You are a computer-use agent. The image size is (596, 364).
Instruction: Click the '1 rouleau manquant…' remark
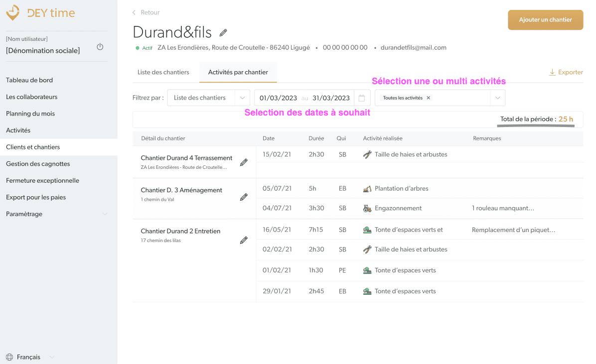coord(503,208)
